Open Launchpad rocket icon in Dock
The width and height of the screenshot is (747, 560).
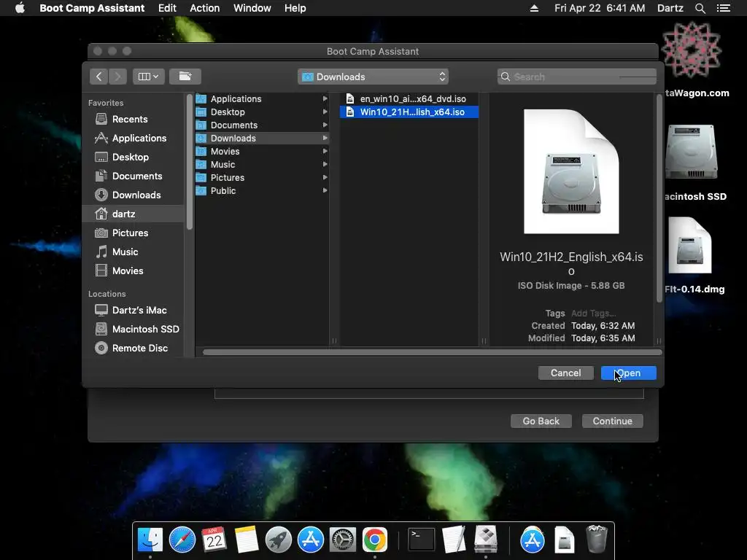[279, 540]
